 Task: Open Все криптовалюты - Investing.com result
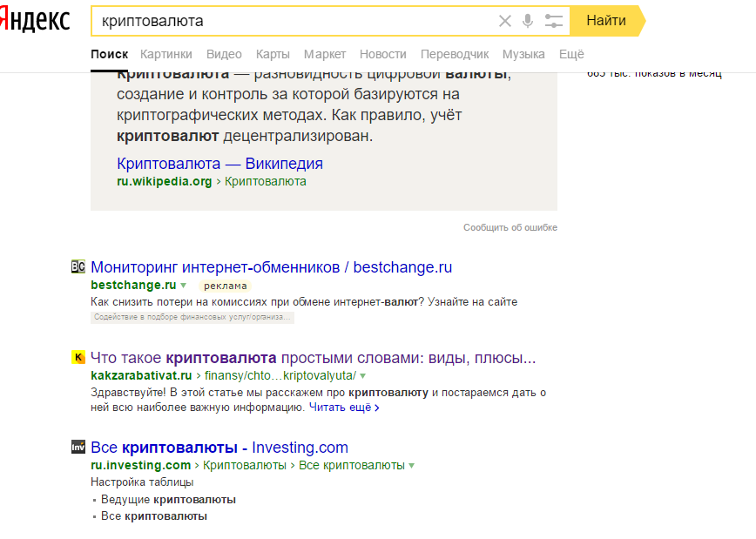click(219, 448)
